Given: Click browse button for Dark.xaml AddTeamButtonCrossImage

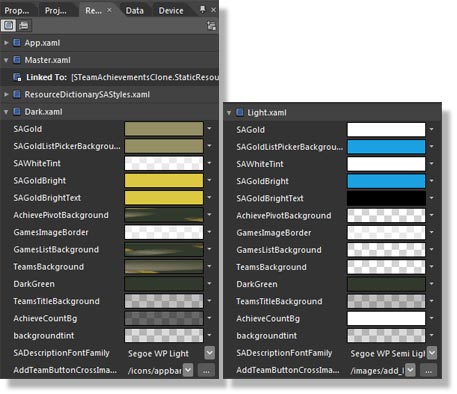Looking at the screenshot, I should [x=206, y=370].
